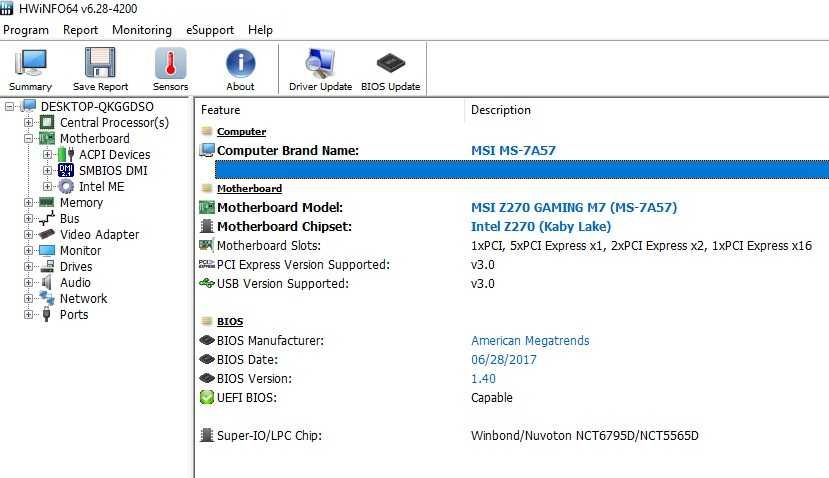Follow the Intel Z270 (Kaby Lake) link
The height and width of the screenshot is (478, 829).
click(x=541, y=226)
